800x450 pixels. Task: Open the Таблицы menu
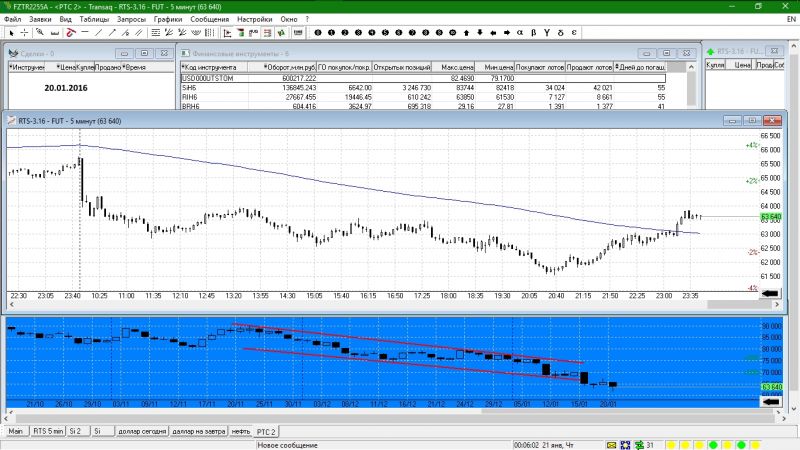click(x=94, y=19)
